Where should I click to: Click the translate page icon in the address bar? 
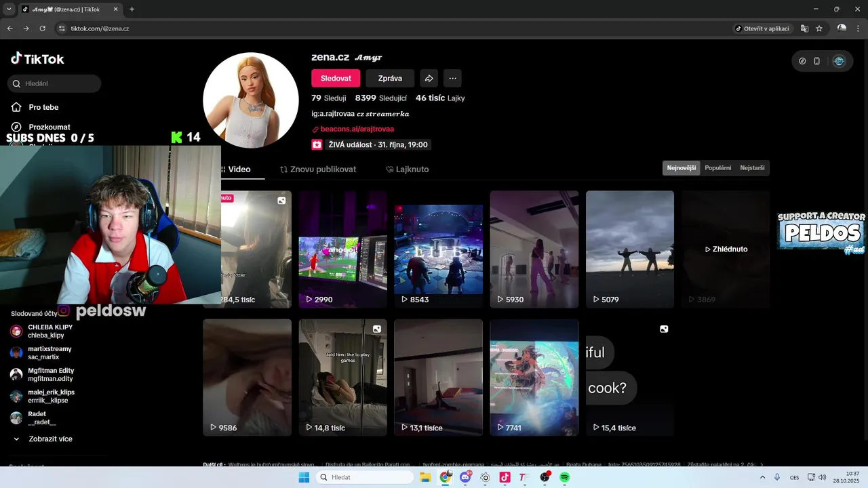[x=804, y=28]
